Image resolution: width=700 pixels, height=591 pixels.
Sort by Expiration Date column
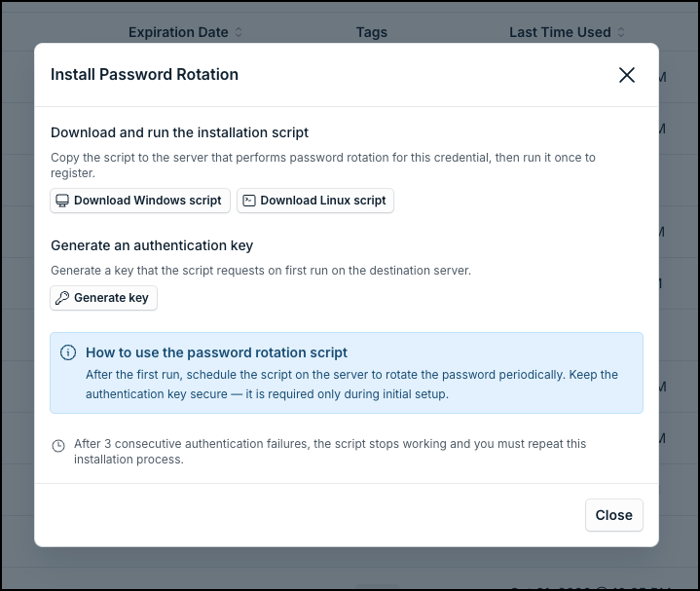[x=185, y=32]
